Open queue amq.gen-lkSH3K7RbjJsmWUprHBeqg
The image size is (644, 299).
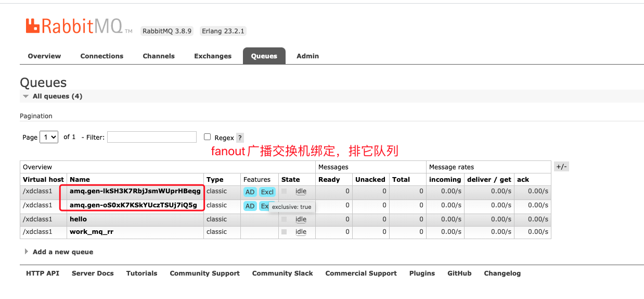click(135, 191)
